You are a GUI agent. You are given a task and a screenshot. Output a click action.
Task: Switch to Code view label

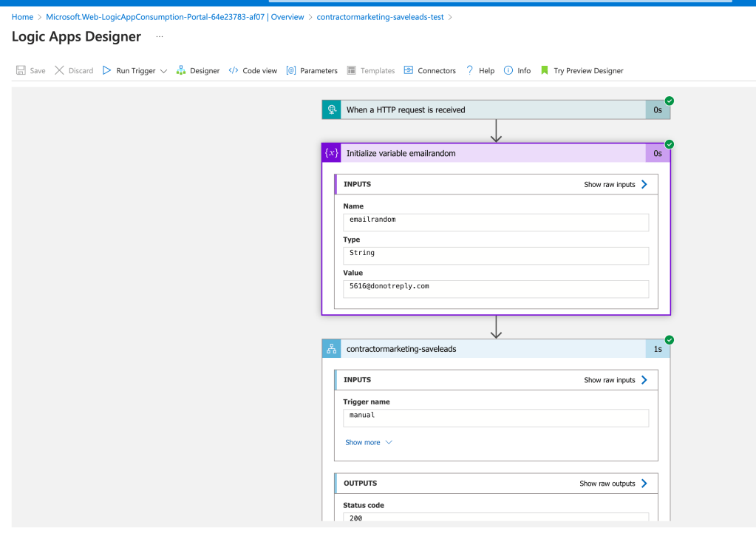click(260, 70)
